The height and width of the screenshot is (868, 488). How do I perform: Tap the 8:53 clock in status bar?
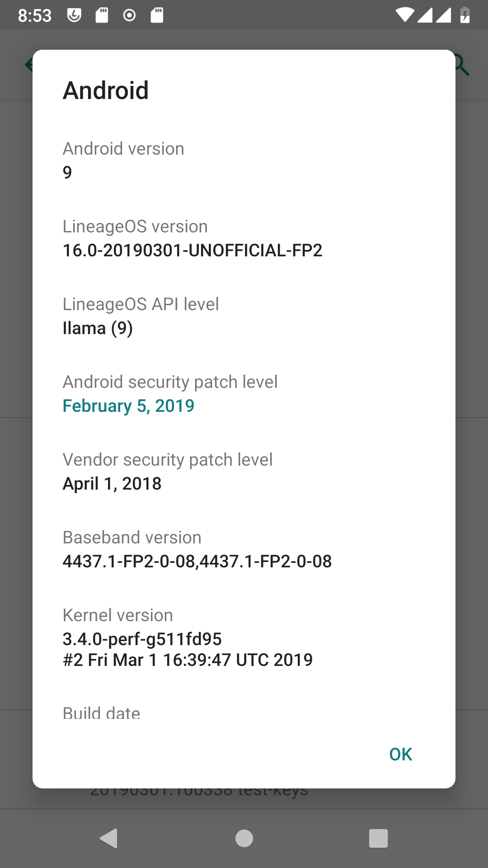(x=35, y=16)
